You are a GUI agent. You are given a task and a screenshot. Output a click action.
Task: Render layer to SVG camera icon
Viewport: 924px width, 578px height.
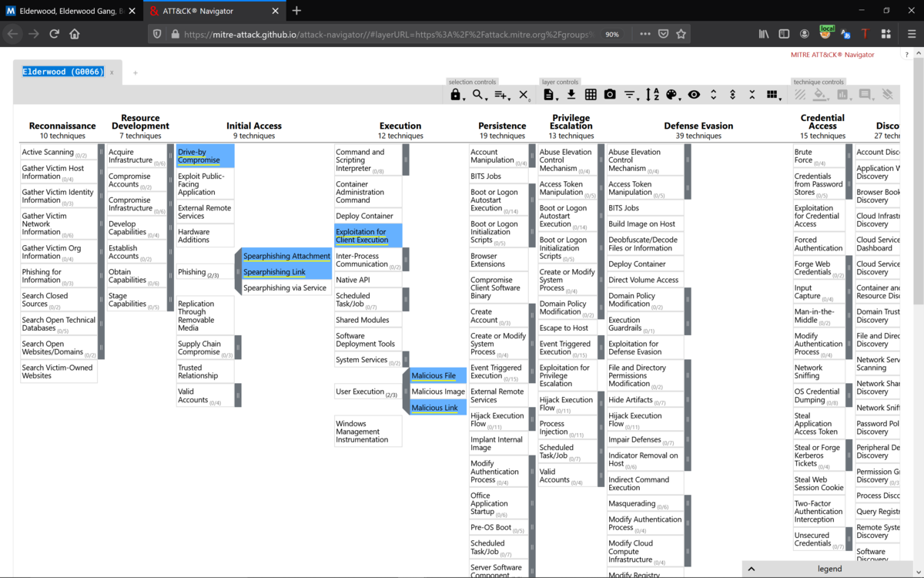click(610, 95)
